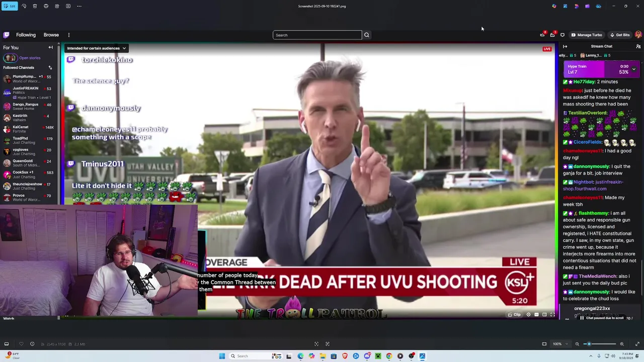This screenshot has width=644, height=362.
Task: Sort Followed Channels with the sort icon
Action: click(50, 67)
